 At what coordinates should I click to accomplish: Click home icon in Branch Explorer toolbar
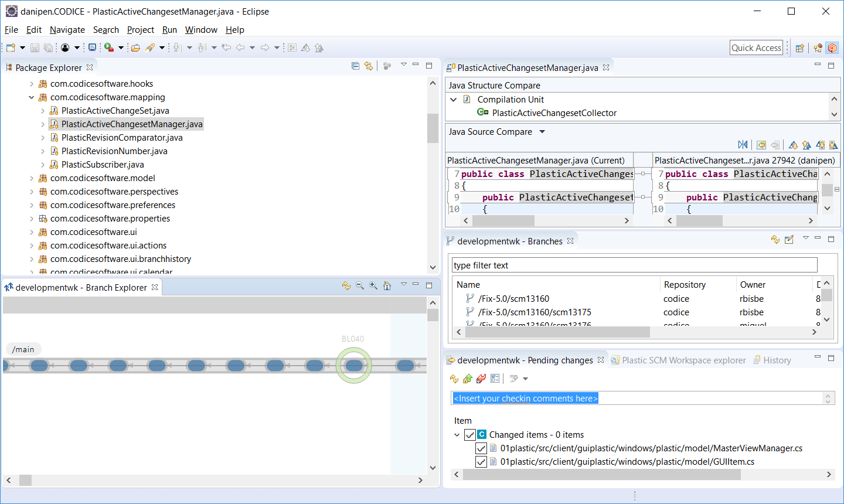click(x=387, y=285)
